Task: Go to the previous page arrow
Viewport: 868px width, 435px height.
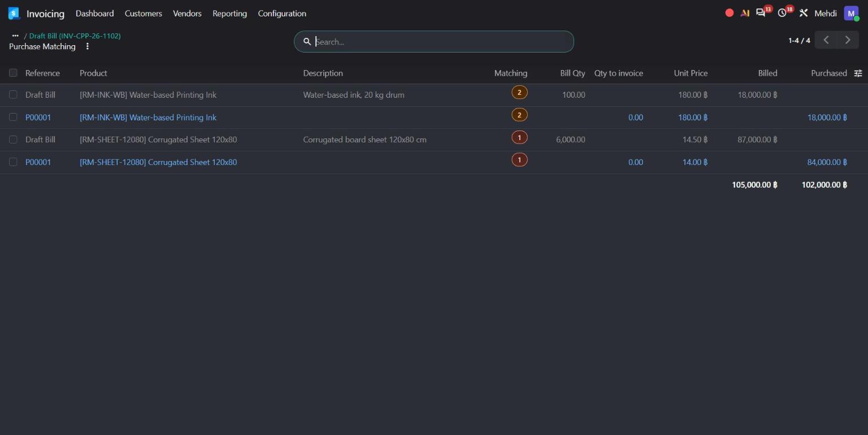Action: coord(826,40)
